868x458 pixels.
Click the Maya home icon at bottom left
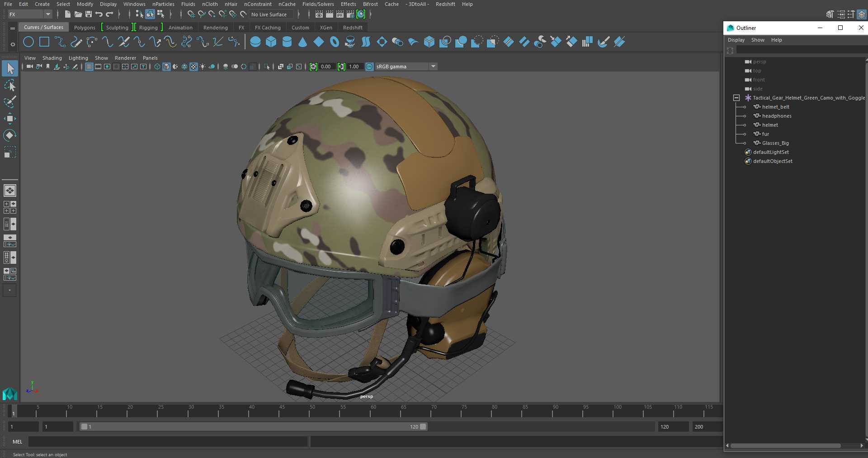(10, 393)
